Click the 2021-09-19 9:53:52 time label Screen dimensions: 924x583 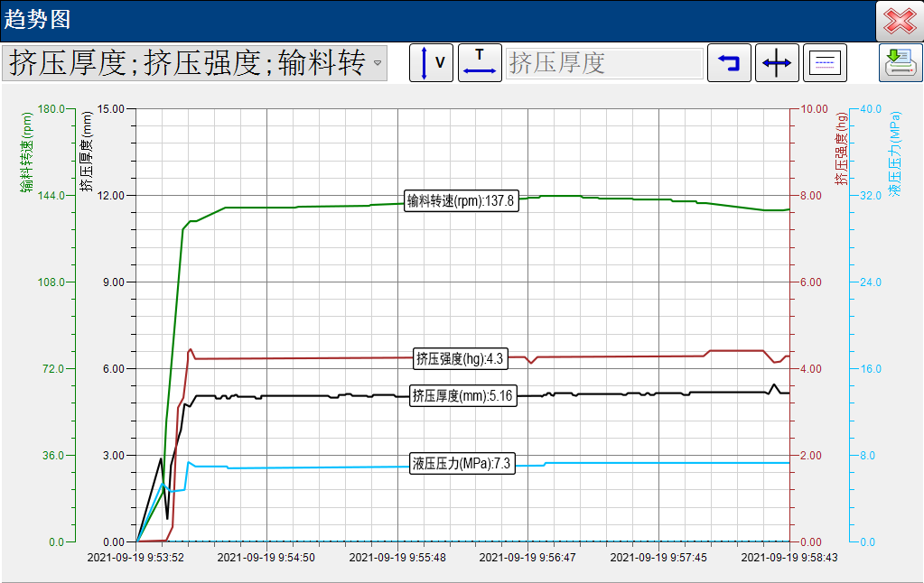pos(135,557)
